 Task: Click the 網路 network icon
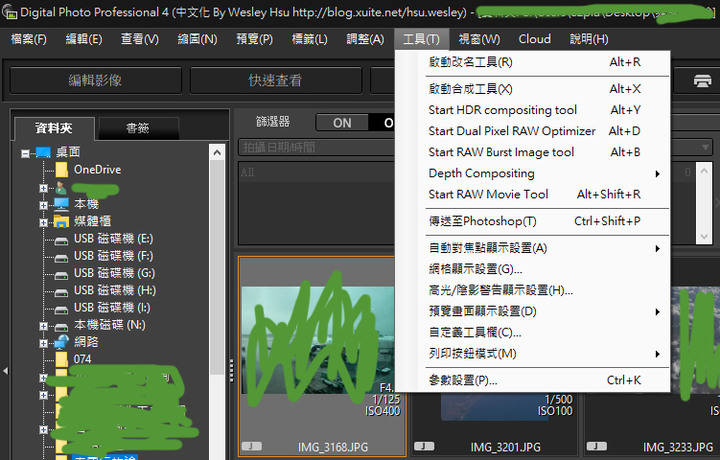click(61, 342)
